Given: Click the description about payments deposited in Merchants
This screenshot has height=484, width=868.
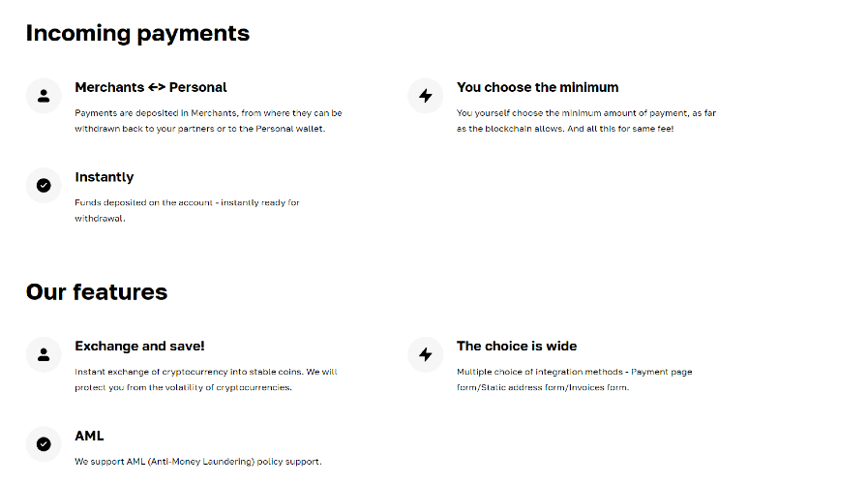Looking at the screenshot, I should [x=208, y=121].
